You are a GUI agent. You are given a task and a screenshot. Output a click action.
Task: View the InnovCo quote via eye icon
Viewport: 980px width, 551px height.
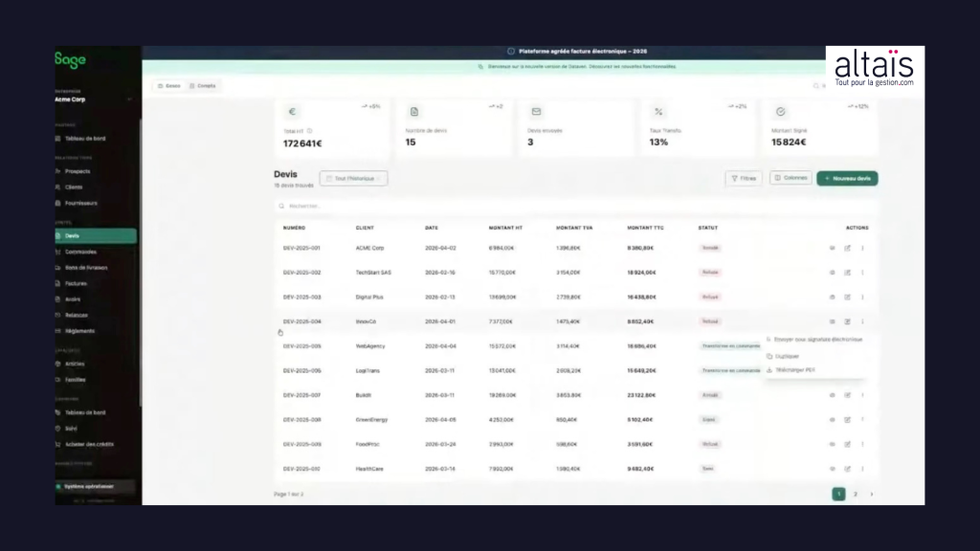click(x=832, y=321)
